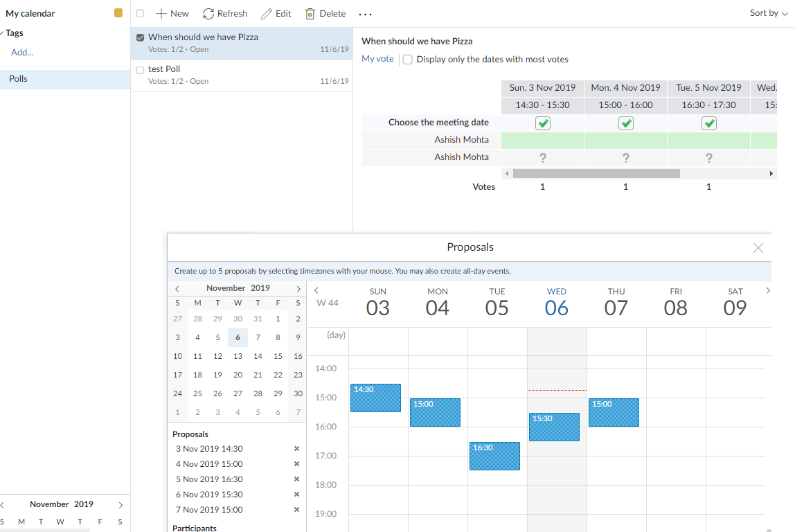
Task: Go to previous month in Proposals mini calendar
Action: click(177, 289)
